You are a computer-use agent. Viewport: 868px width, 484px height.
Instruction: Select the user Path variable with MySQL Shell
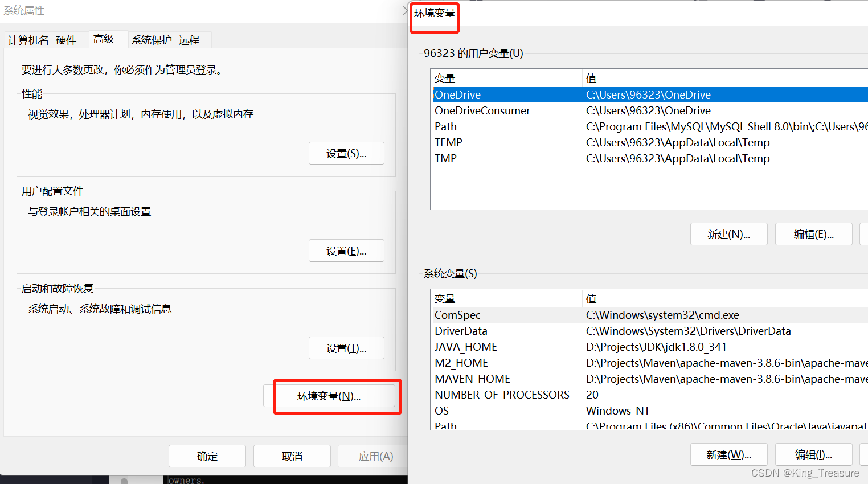pyautogui.click(x=650, y=126)
